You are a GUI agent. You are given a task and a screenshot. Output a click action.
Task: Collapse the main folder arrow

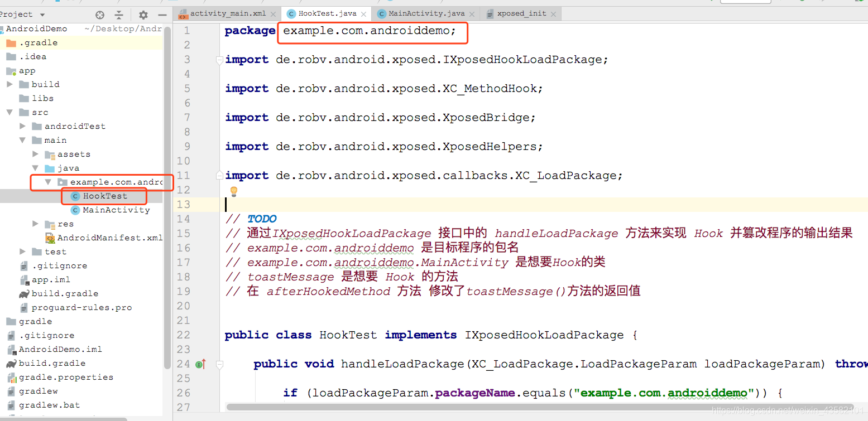coord(23,140)
